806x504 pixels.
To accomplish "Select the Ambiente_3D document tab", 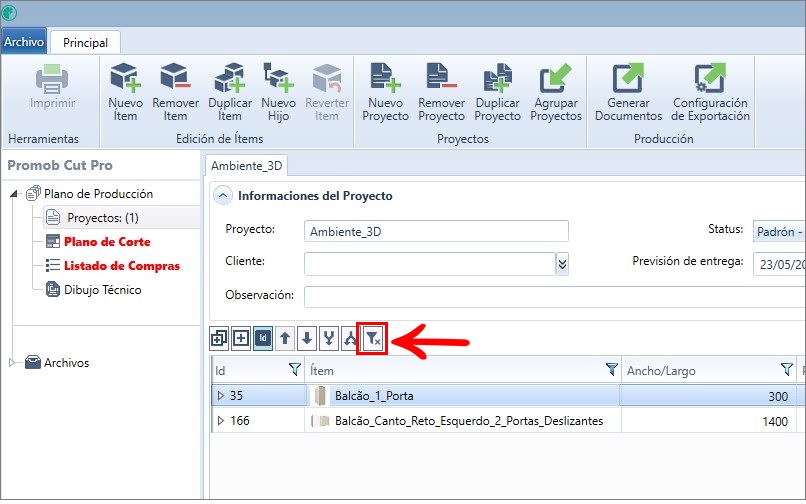I will tap(247, 166).
